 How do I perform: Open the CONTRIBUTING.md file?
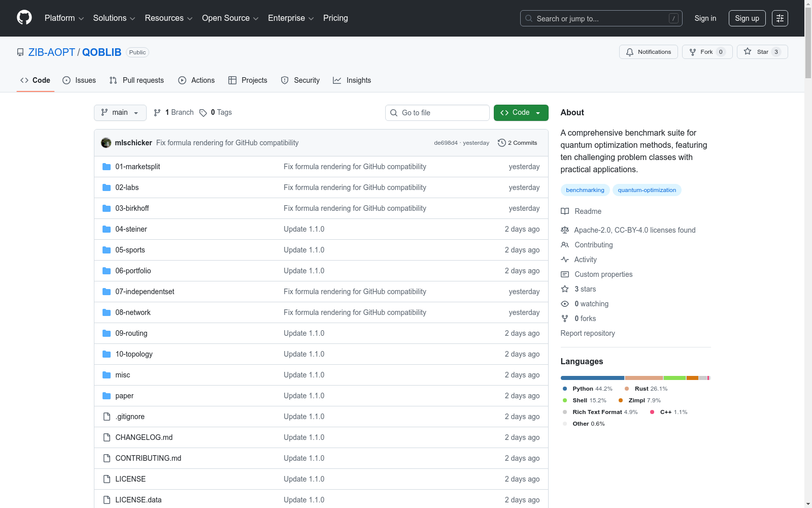point(148,458)
